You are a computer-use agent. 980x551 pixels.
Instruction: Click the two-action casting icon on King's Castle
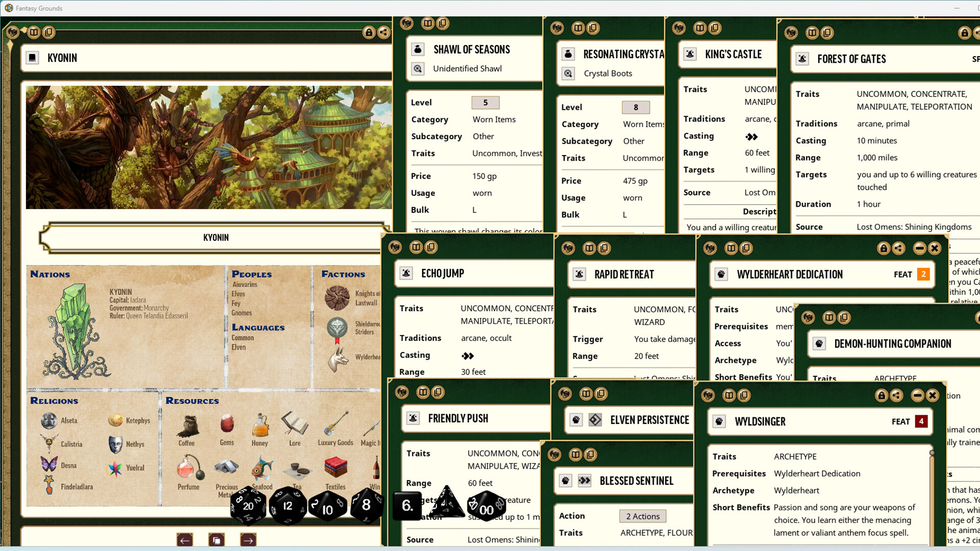[x=752, y=136]
